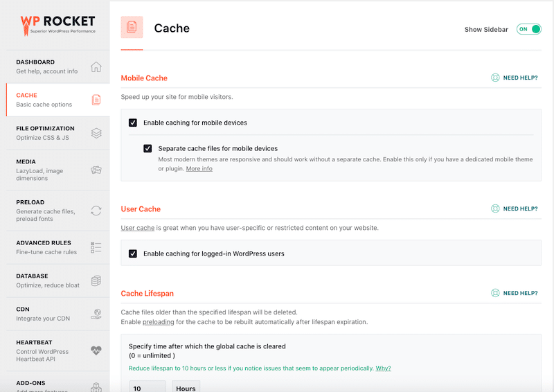Click the CDN globe-in-hand icon

pos(96,314)
